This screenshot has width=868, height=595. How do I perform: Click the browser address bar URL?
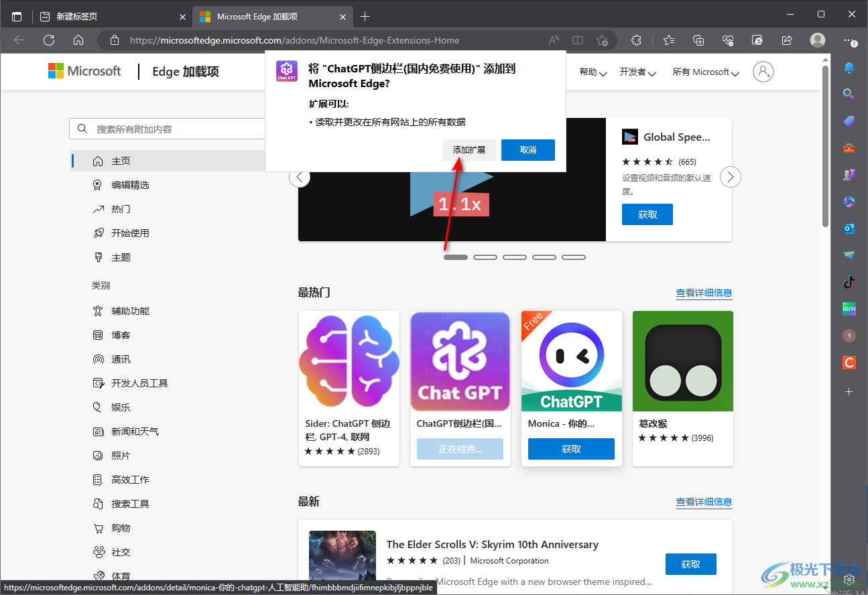coord(295,40)
